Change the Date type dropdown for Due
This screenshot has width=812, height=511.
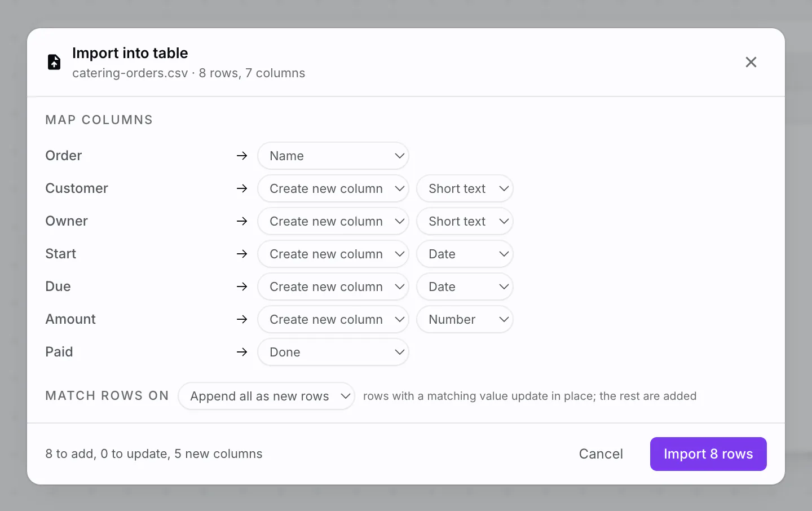[465, 287]
